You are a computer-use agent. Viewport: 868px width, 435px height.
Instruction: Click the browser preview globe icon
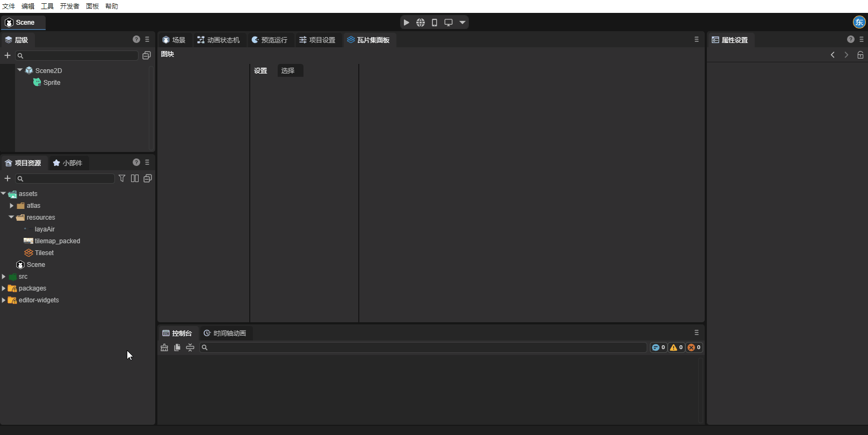coord(421,23)
